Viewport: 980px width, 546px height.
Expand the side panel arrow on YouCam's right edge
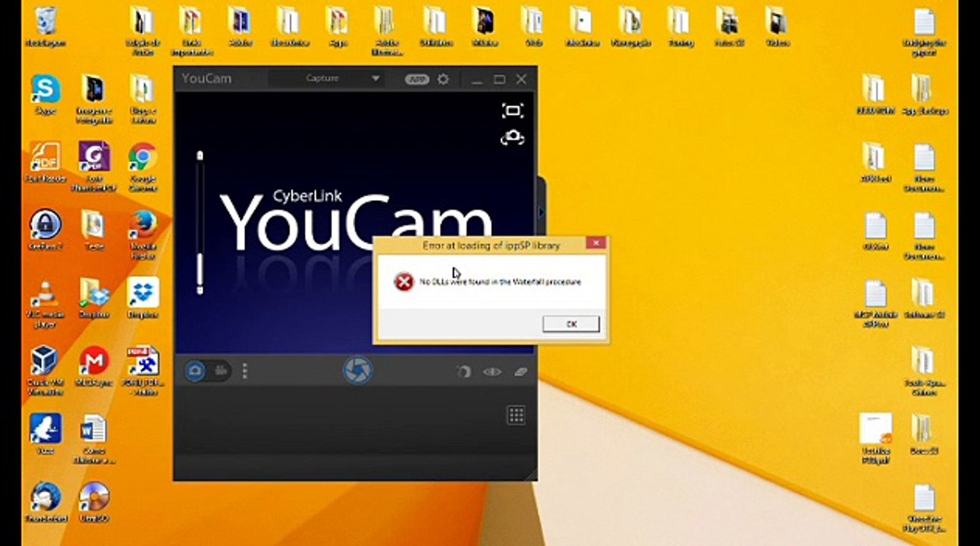[x=541, y=213]
